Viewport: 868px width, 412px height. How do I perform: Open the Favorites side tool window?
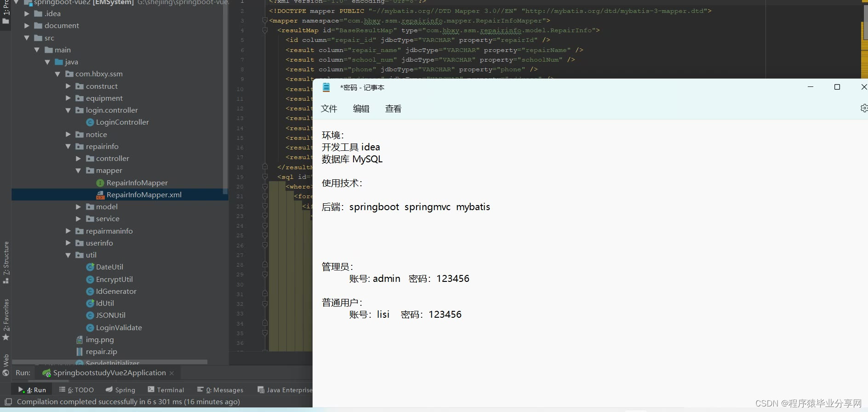(x=6, y=320)
